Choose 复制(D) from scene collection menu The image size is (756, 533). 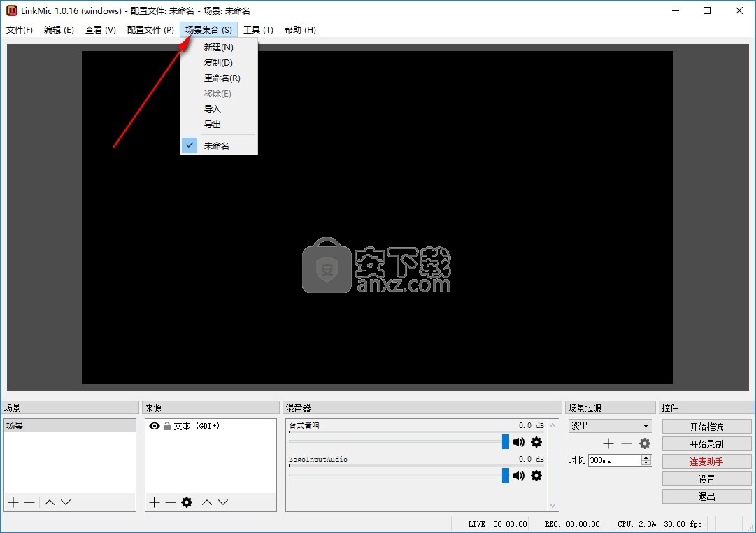click(219, 63)
